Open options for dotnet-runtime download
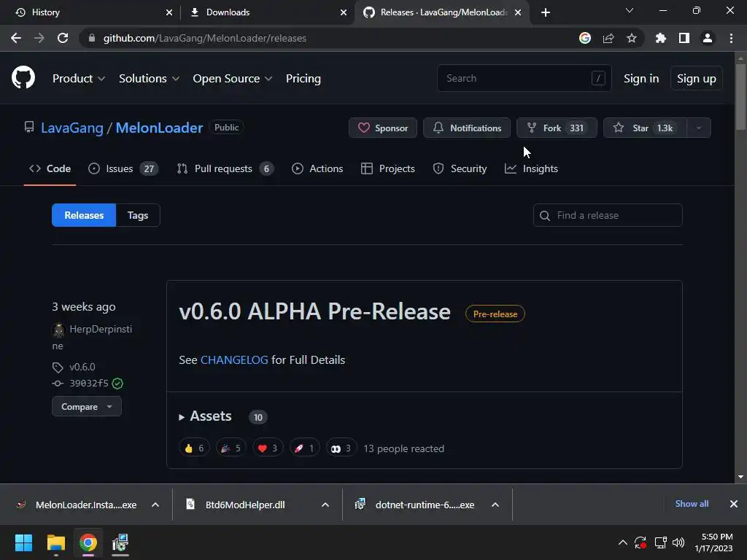The width and height of the screenshot is (747, 560). click(x=495, y=505)
